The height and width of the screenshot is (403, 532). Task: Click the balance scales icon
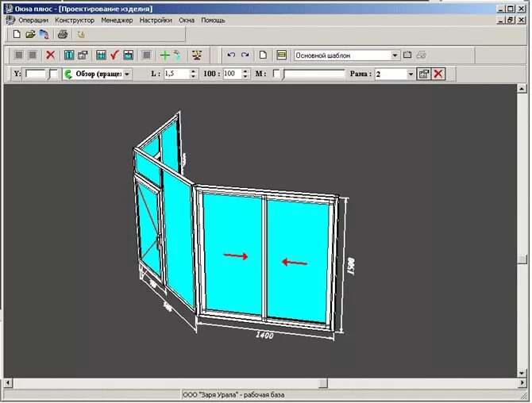point(197,55)
